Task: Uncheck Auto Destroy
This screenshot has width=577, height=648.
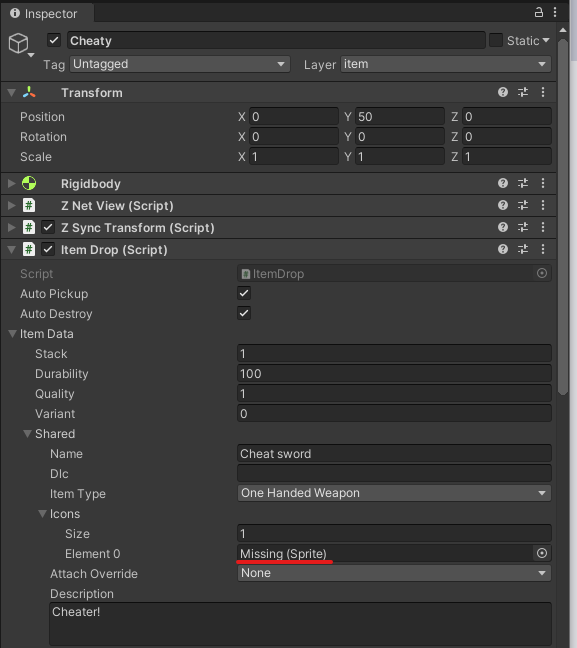Action: click(244, 313)
